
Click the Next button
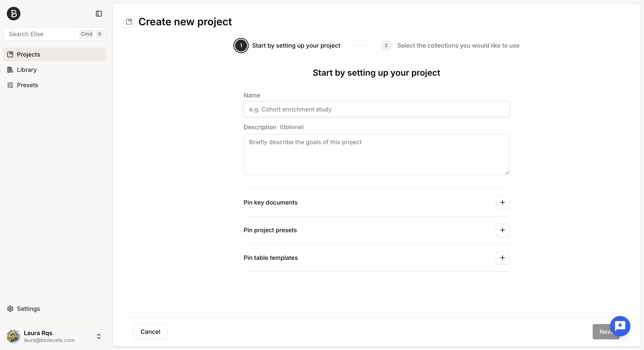(606, 332)
